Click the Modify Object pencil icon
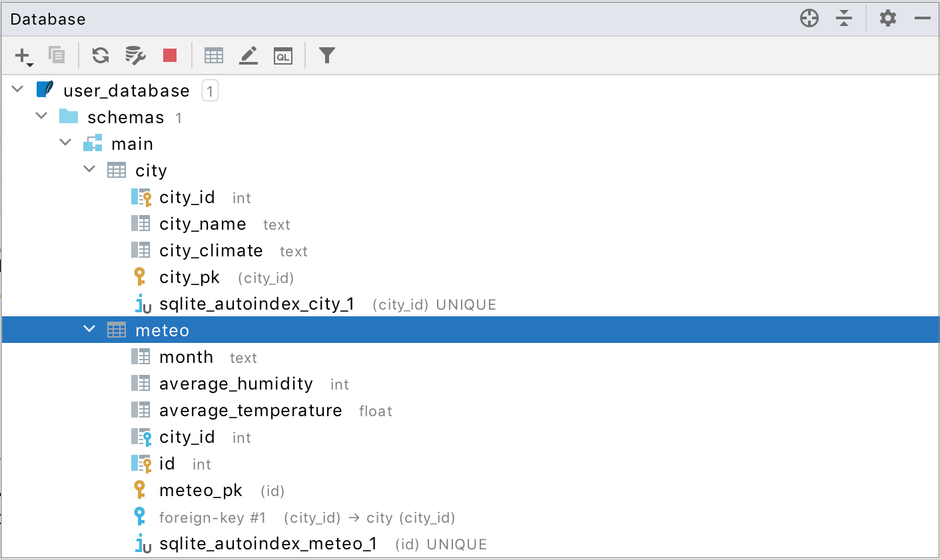The height and width of the screenshot is (560, 940). (x=248, y=55)
